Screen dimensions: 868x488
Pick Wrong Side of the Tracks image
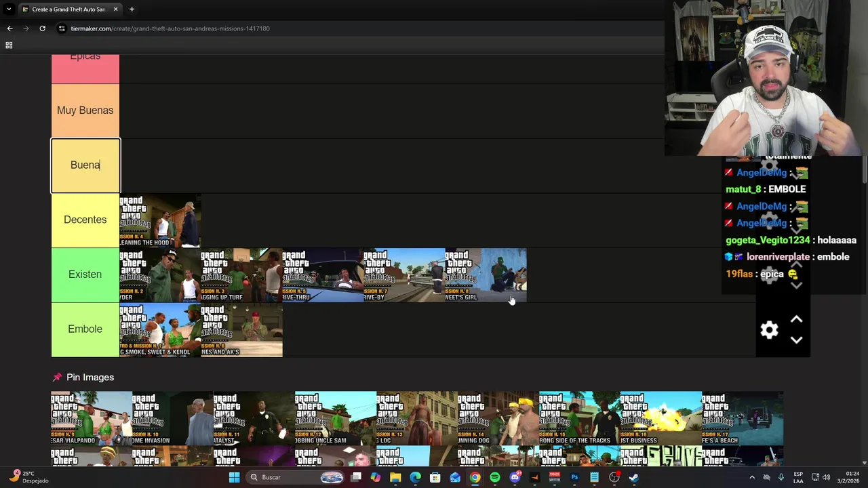point(580,418)
